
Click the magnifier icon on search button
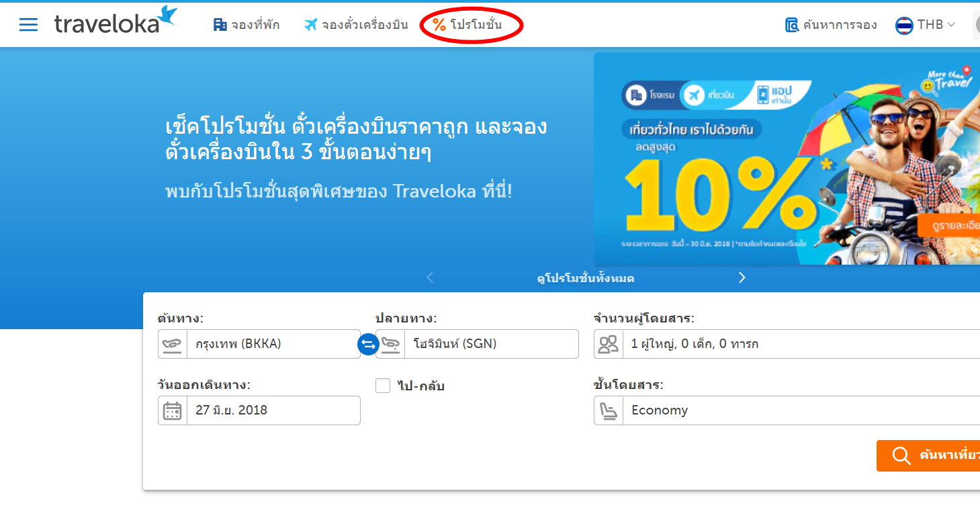pyautogui.click(x=901, y=455)
